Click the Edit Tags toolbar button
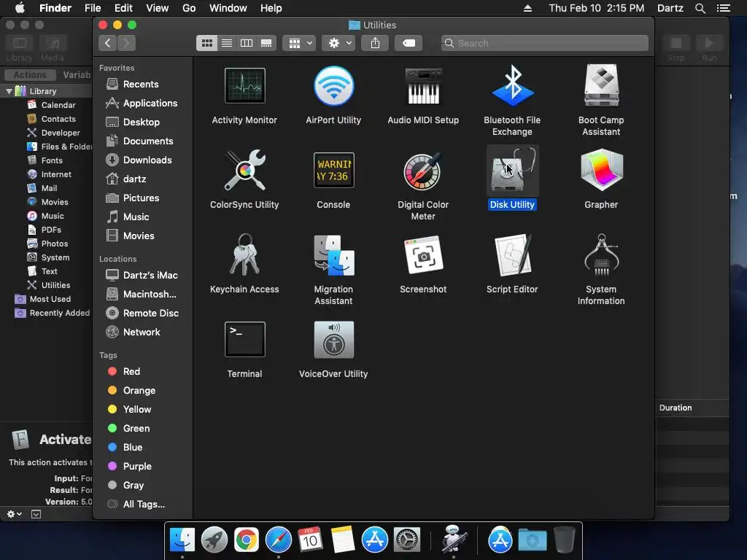Viewport: 747px width, 560px height. coord(409,43)
